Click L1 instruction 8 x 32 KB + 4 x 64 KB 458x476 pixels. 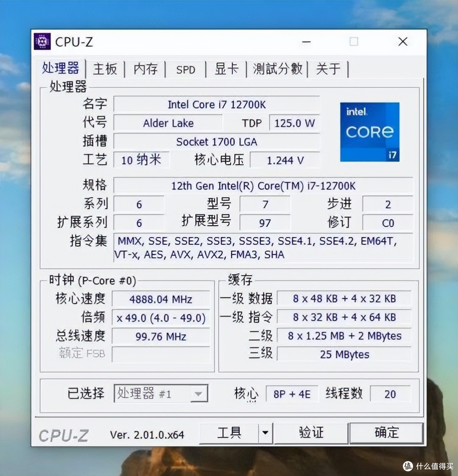click(344, 317)
